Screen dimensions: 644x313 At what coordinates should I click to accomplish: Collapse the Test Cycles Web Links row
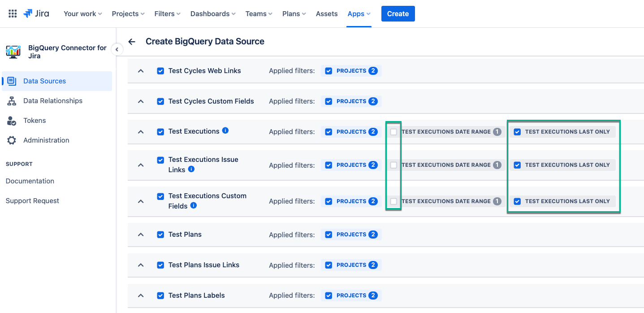141,71
